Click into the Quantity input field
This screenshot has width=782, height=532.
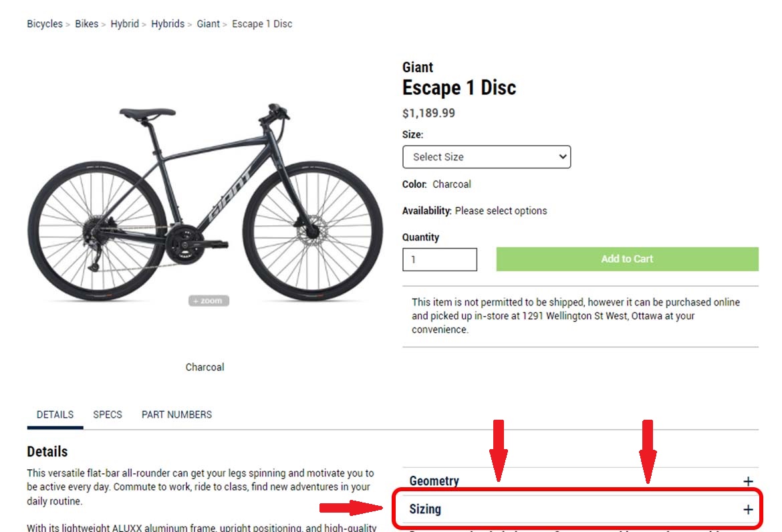point(439,259)
